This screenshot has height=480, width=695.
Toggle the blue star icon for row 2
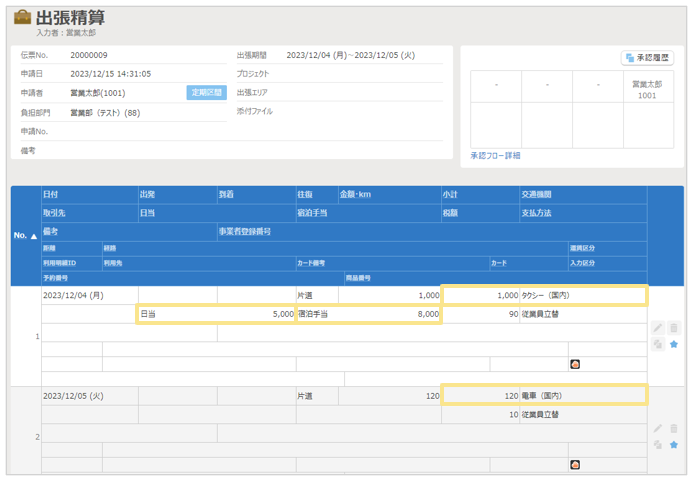[x=674, y=445]
